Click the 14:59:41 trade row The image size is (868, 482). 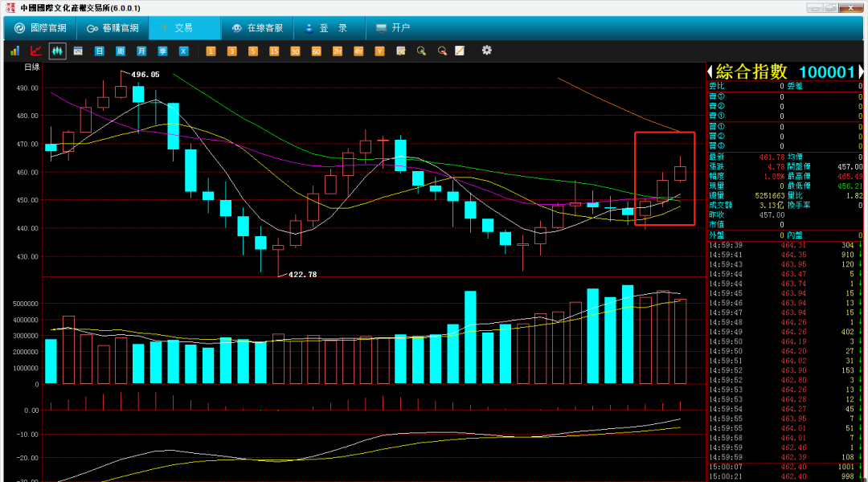(x=785, y=255)
